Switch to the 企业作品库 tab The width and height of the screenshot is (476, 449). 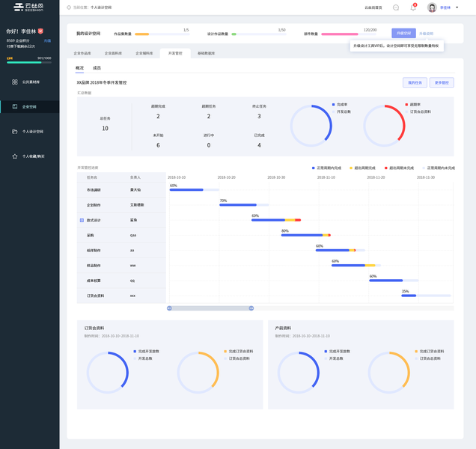(x=82, y=53)
